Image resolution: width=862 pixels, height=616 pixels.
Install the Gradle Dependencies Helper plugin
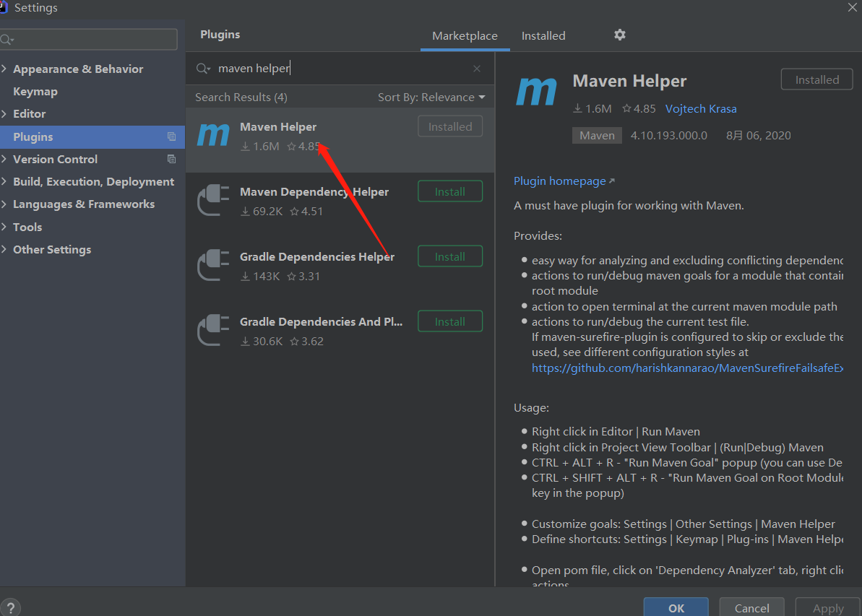(450, 256)
